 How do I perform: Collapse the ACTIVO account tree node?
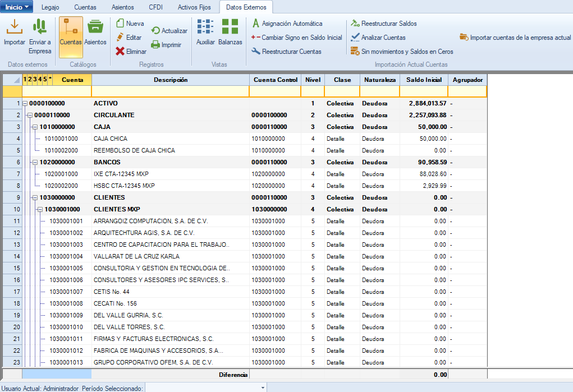(25, 104)
